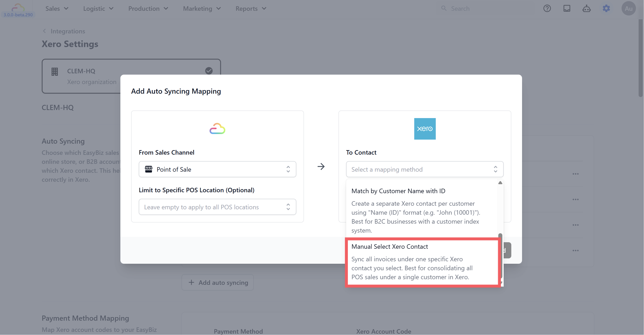Open the tablet device icon in header
Viewport: 644px width, 335px height.
567,9
